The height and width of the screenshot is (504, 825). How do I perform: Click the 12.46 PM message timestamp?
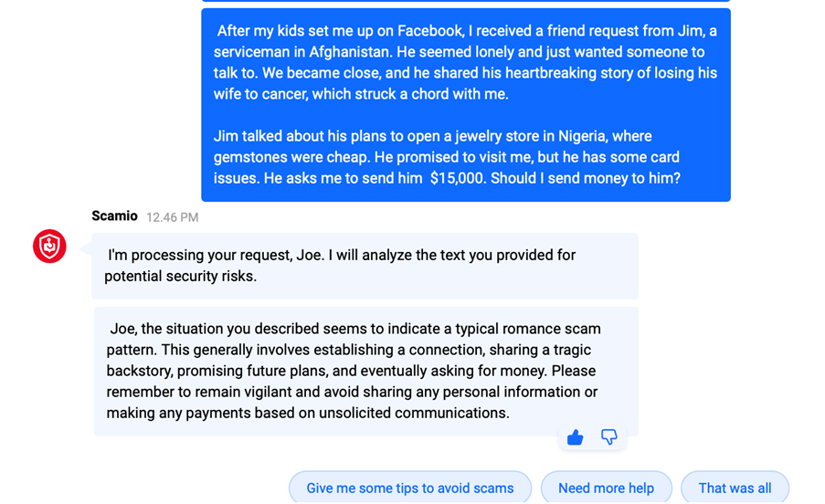172,217
